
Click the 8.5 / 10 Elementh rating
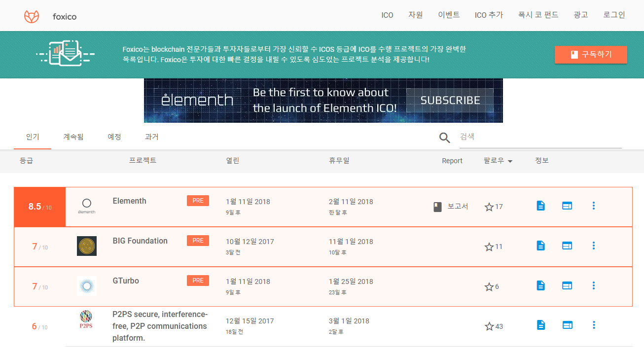coord(39,207)
